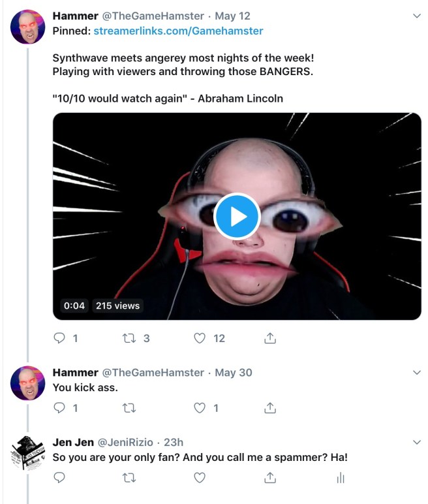Open options chevron on pinned tweet
This screenshot has height=504, width=428.
[x=417, y=16]
